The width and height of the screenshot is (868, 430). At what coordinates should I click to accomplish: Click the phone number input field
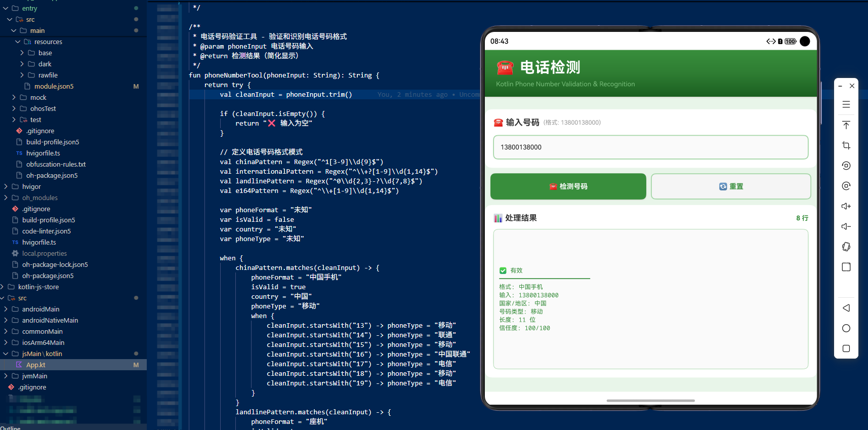click(650, 147)
